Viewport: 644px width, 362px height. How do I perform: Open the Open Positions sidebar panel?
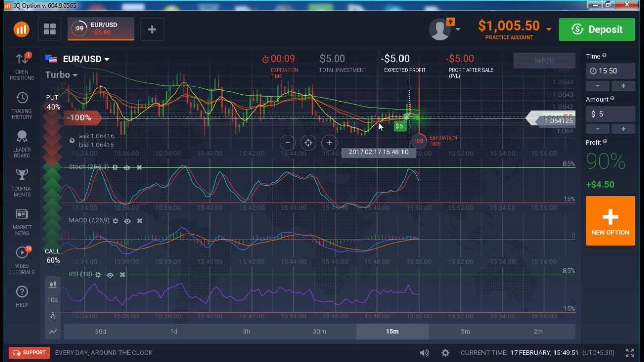22,66
